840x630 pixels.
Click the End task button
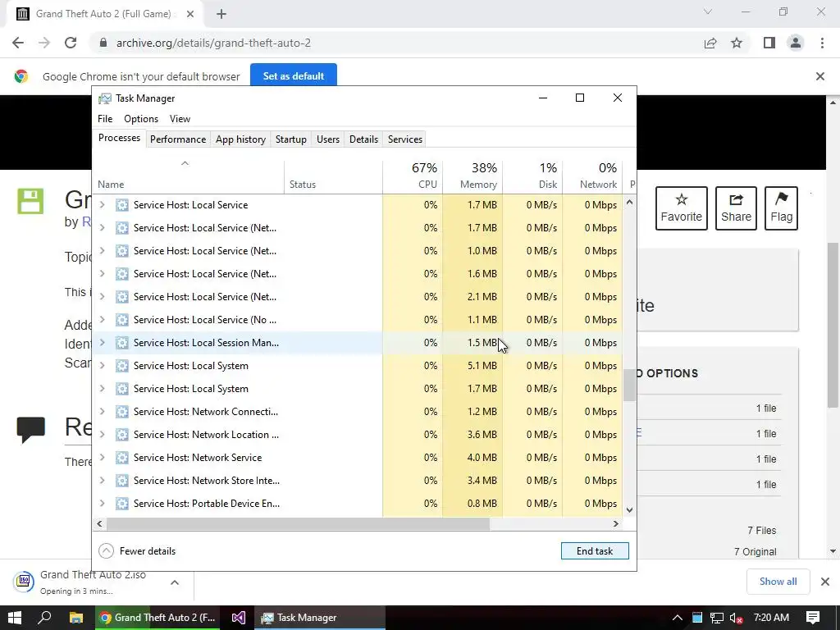595,550
